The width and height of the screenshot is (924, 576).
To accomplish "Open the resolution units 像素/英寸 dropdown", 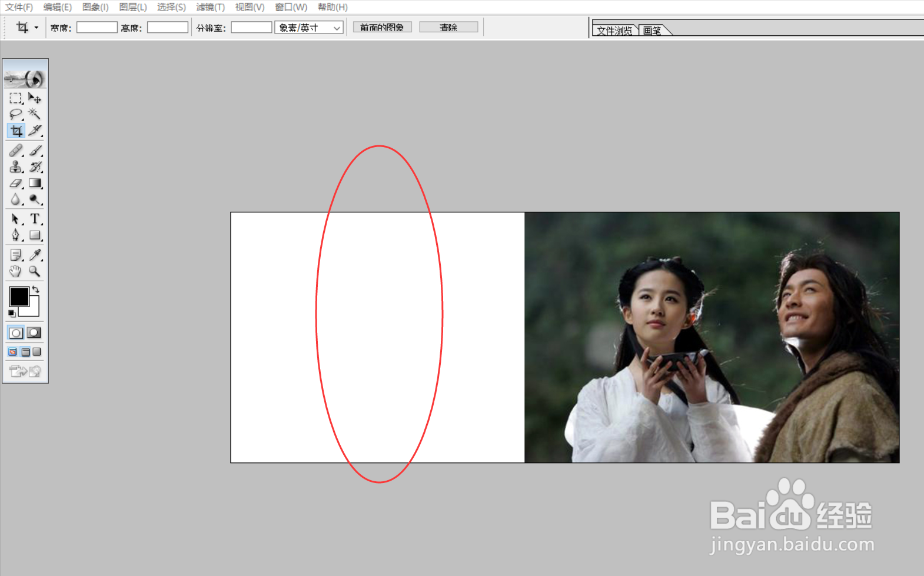I will 309,28.
